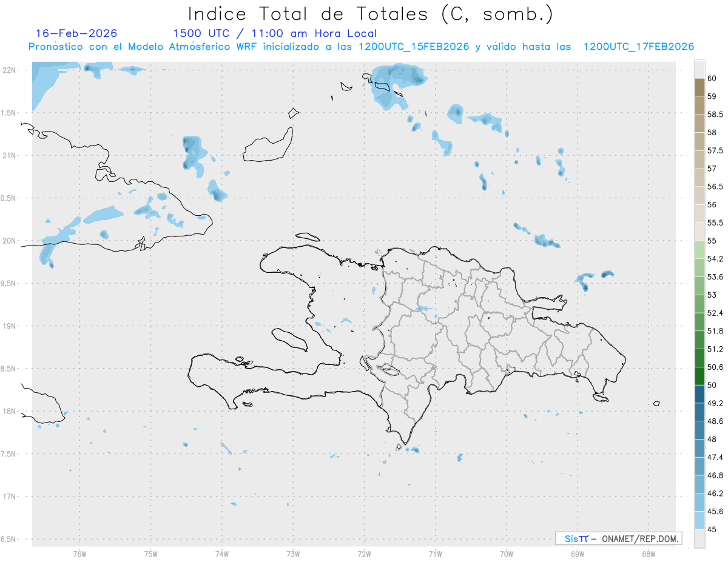The width and height of the screenshot is (728, 562).
Task: Click the '17N' latitude axis label
Action: (x=10, y=497)
